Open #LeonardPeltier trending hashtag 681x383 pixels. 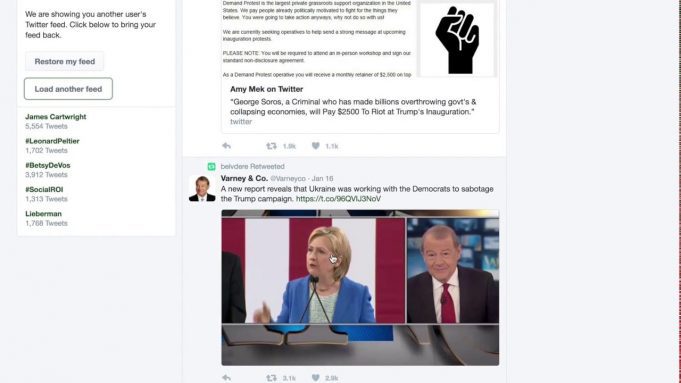pos(52,141)
